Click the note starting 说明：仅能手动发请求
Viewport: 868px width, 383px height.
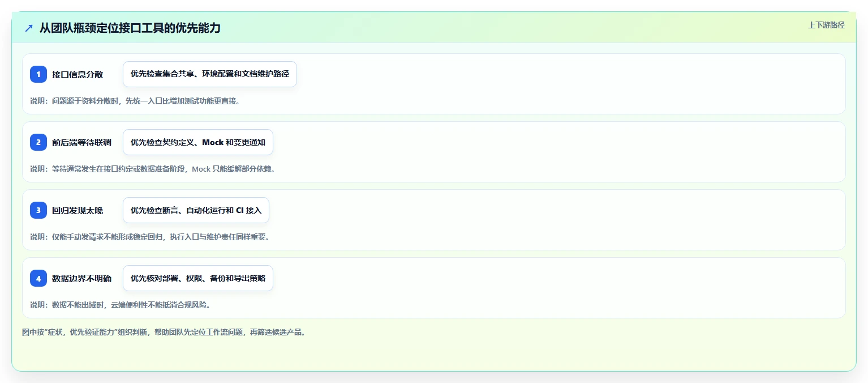(150, 237)
